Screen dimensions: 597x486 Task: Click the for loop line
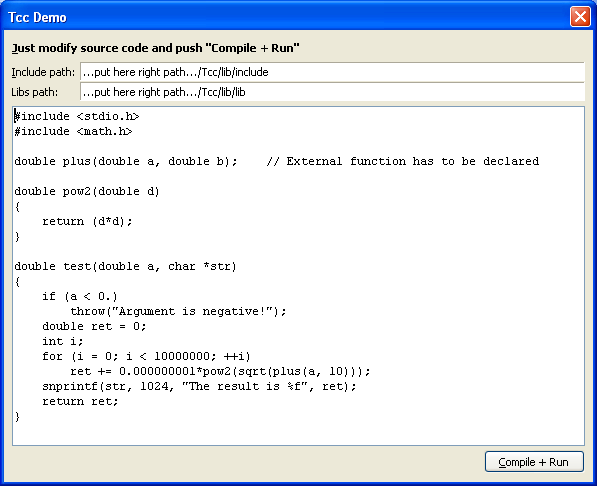pos(147,357)
